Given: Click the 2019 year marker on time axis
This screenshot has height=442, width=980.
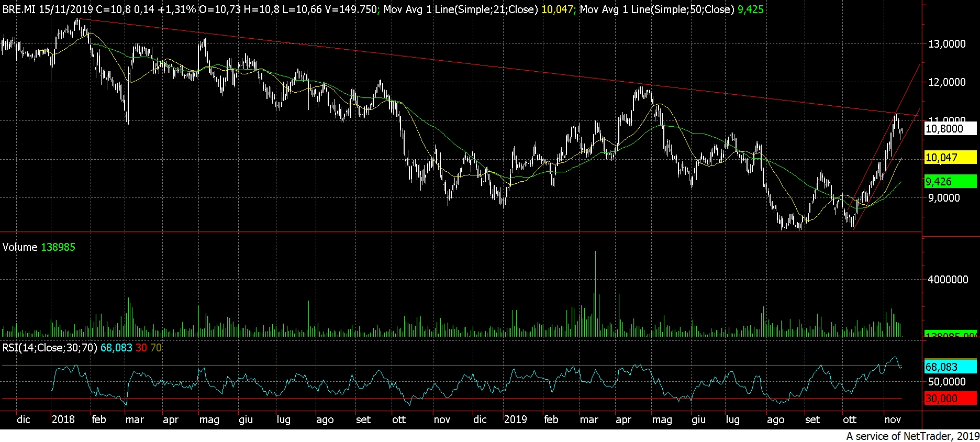Looking at the screenshot, I should tap(515, 419).
